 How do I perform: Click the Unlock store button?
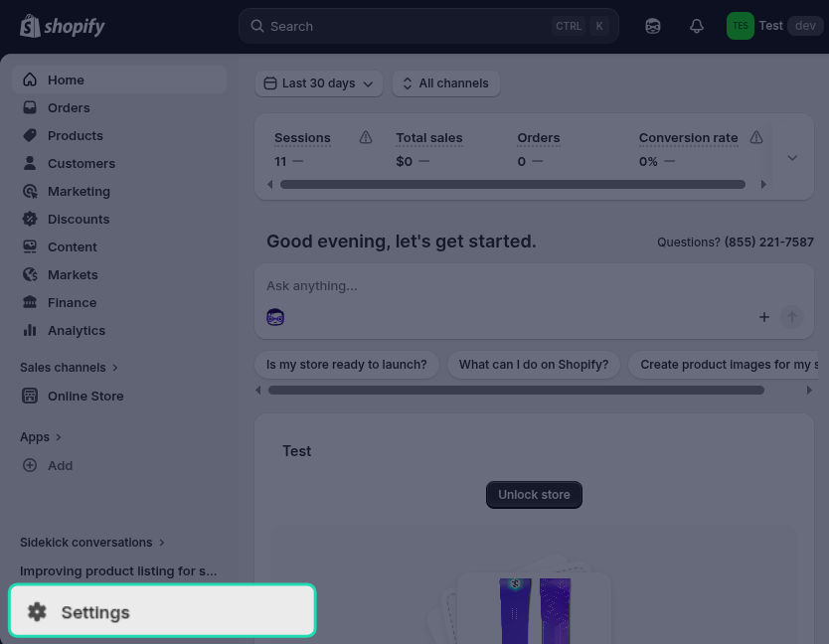(534, 495)
